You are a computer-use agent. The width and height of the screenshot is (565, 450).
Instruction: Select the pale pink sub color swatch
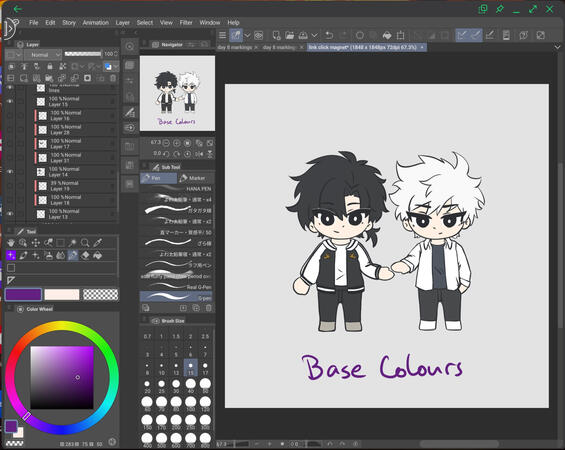click(62, 294)
